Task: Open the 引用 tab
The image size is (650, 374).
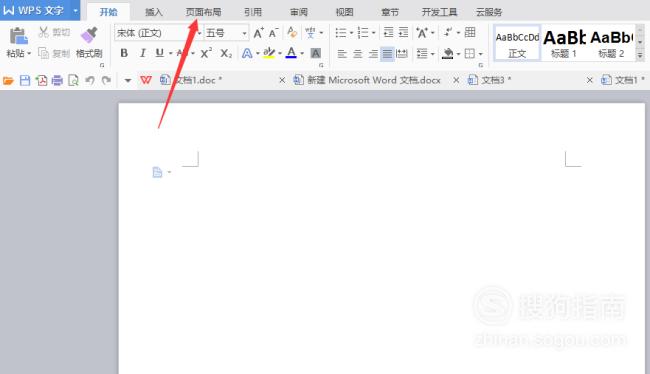Action: (253, 12)
